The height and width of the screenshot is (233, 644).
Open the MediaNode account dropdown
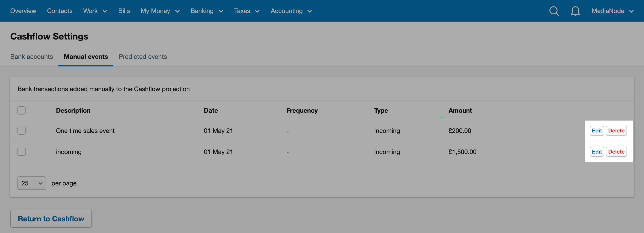pyautogui.click(x=612, y=11)
